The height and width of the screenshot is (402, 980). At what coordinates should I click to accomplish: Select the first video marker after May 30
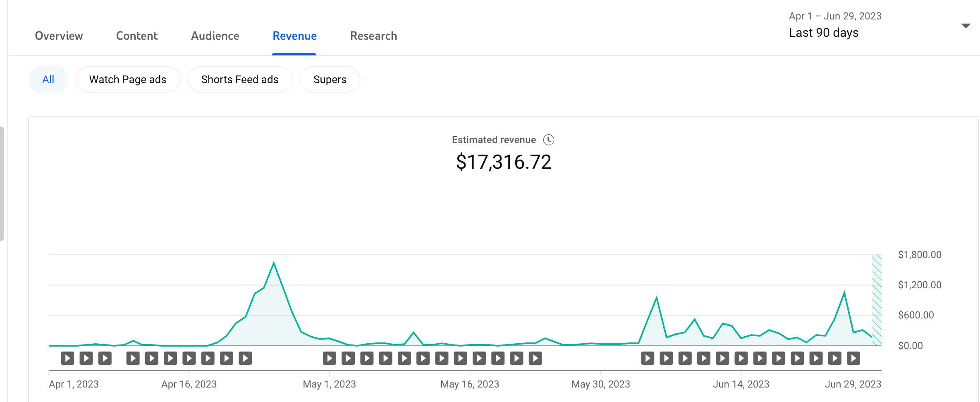coord(648,358)
